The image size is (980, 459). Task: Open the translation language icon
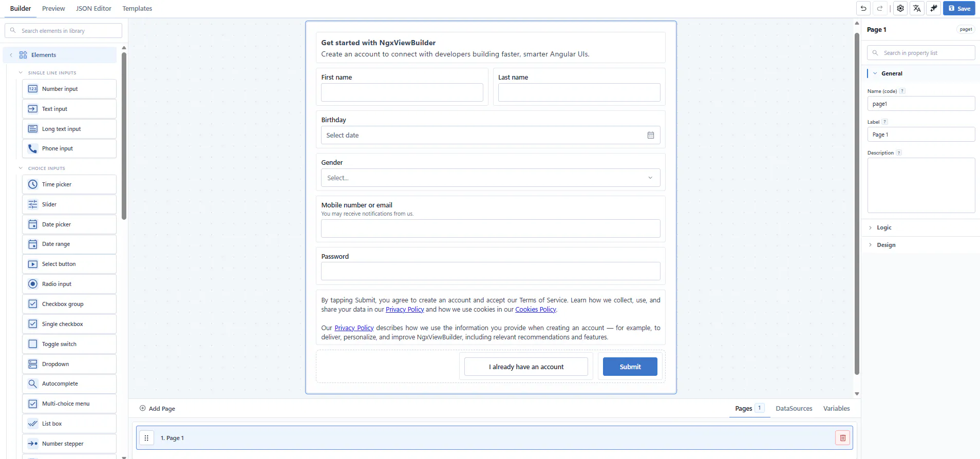tap(917, 8)
